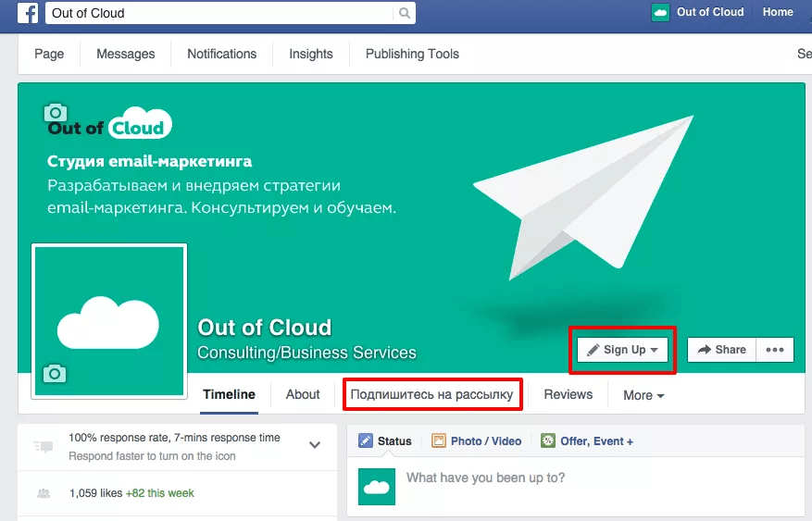Go to Home in top bar
This screenshot has height=521, width=812.
(778, 12)
